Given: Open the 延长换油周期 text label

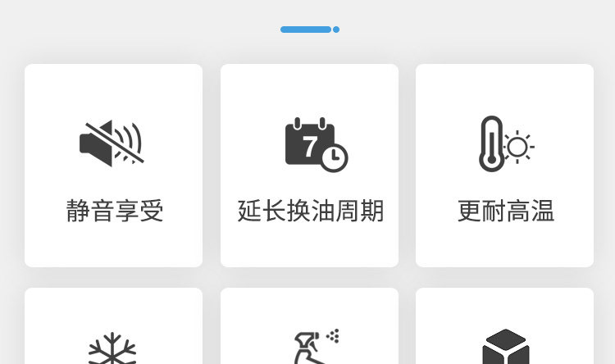Looking at the screenshot, I should [310, 211].
